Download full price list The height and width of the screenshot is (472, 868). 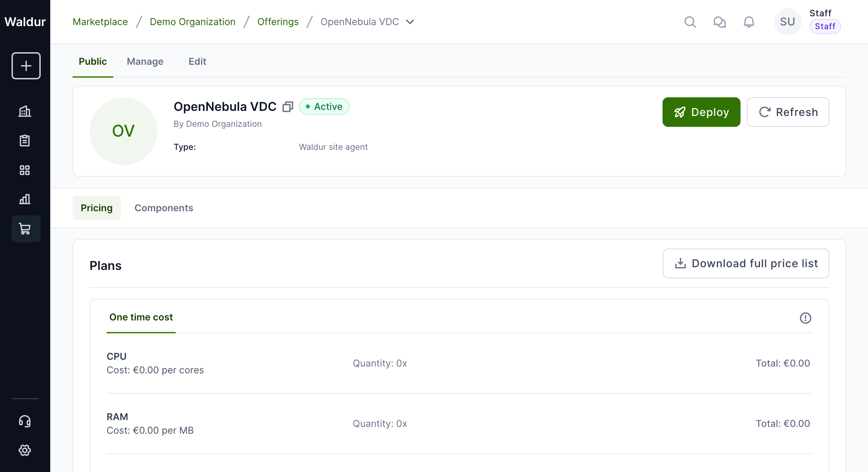746,263
